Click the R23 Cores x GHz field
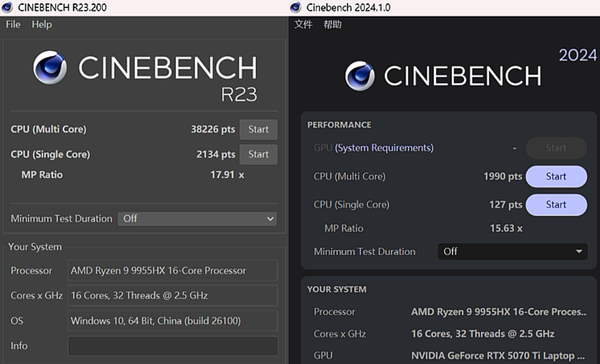 [x=173, y=295]
